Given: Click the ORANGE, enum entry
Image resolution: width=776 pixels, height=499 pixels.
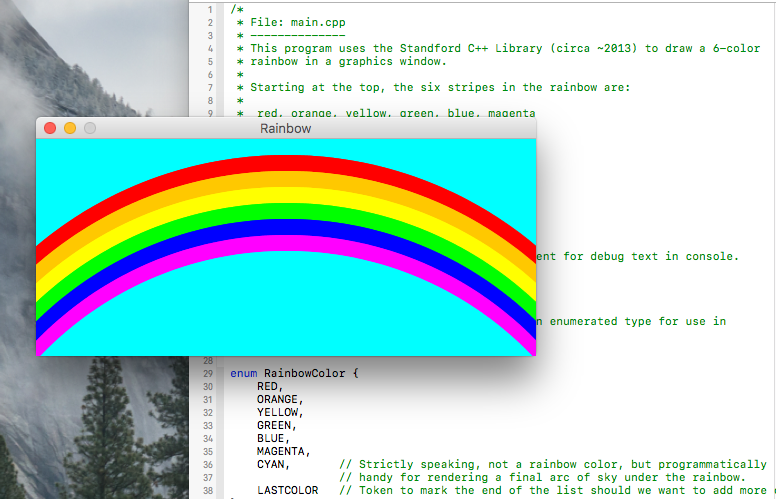Looking at the screenshot, I should pos(280,399).
